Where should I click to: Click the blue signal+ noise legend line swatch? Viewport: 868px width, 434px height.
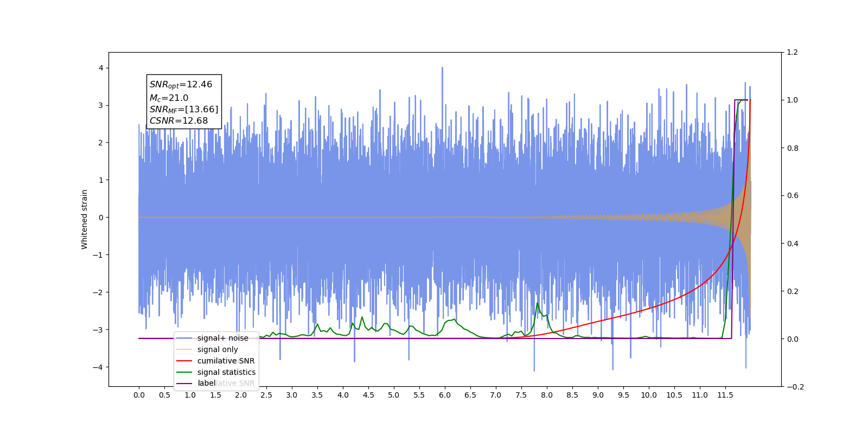pos(184,338)
